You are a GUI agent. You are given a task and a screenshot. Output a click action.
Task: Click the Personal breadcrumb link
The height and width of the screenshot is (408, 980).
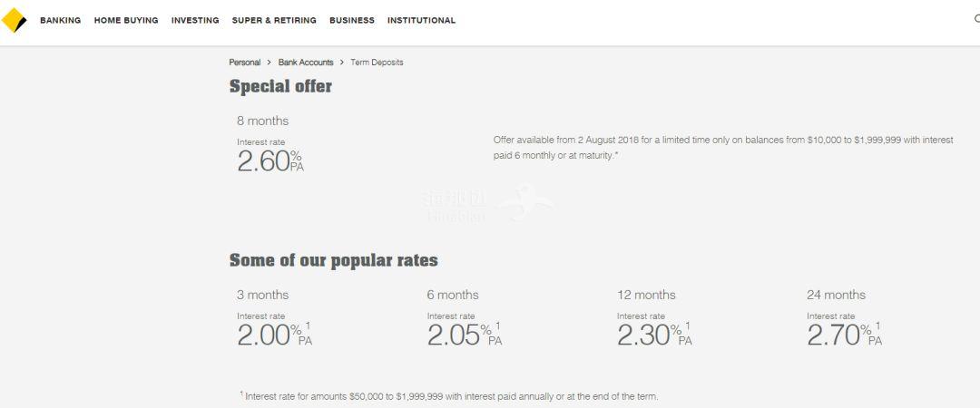[x=244, y=63]
